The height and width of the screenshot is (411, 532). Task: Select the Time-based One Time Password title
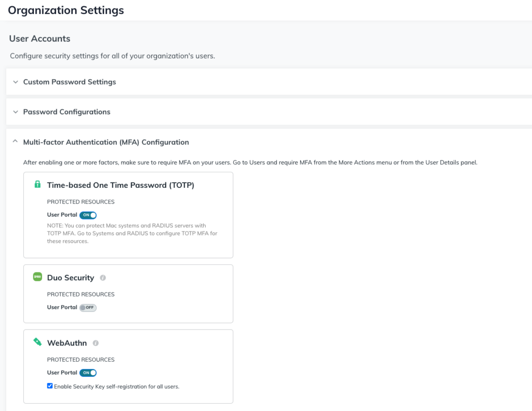click(x=121, y=185)
